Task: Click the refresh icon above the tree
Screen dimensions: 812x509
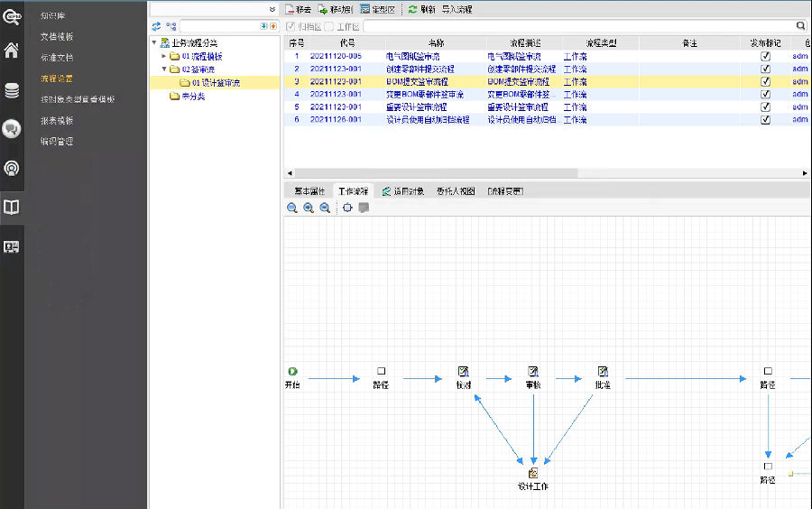Action: click(x=156, y=26)
